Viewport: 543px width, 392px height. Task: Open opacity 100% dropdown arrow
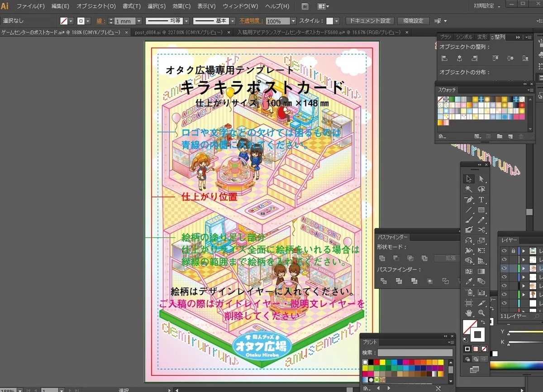coord(293,21)
